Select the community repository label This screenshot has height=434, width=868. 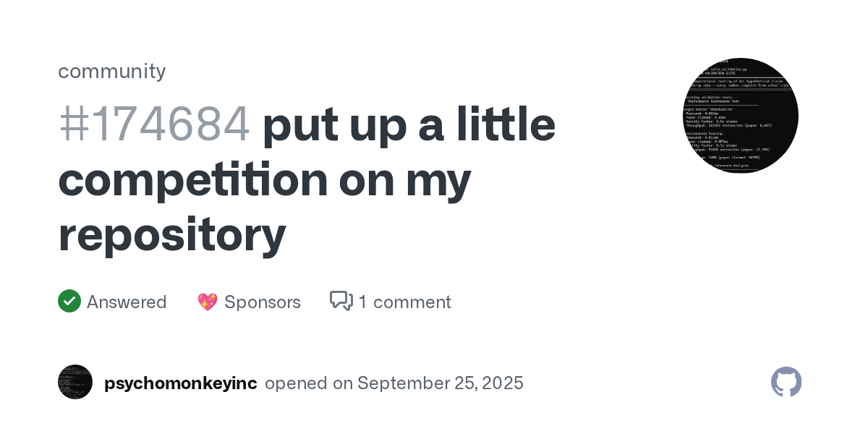point(112,71)
